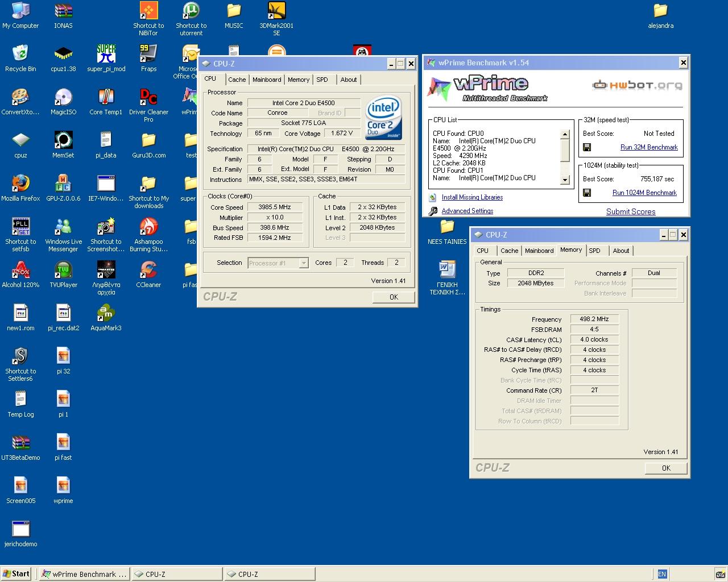Screen dimensions: 728x582
Task: Open MemSet desktop icon
Action: 63,145
